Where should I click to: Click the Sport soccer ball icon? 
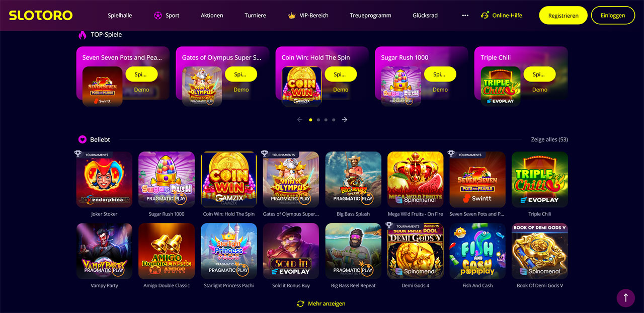pos(158,16)
